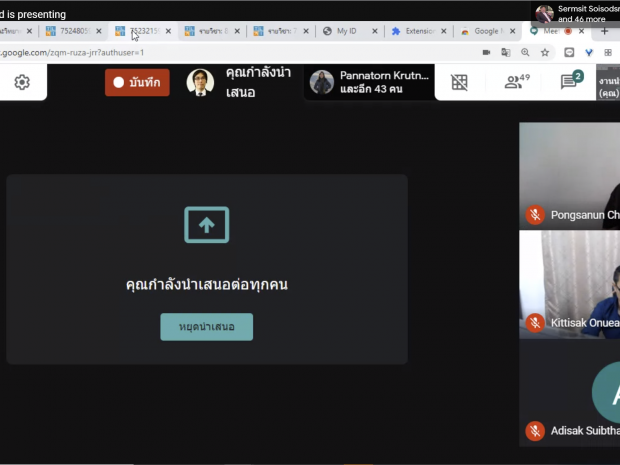Open Meet settings gear icon

[22, 82]
